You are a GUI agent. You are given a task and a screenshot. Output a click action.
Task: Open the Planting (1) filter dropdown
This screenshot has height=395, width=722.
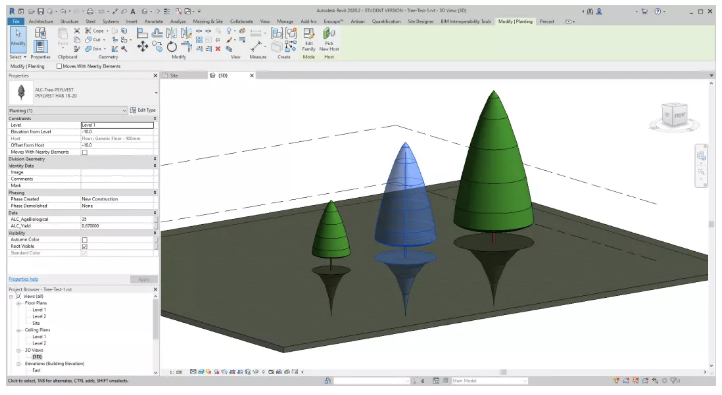click(x=68, y=110)
